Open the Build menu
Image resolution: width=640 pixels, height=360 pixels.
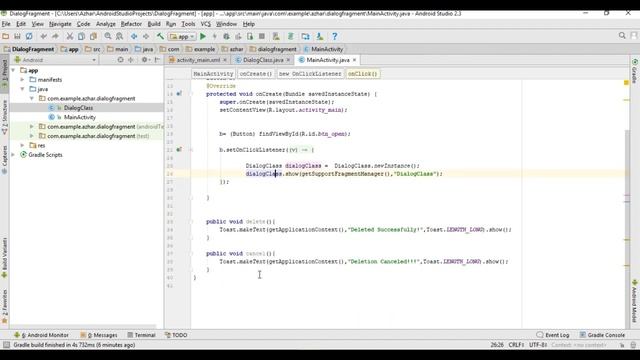pos(154,24)
